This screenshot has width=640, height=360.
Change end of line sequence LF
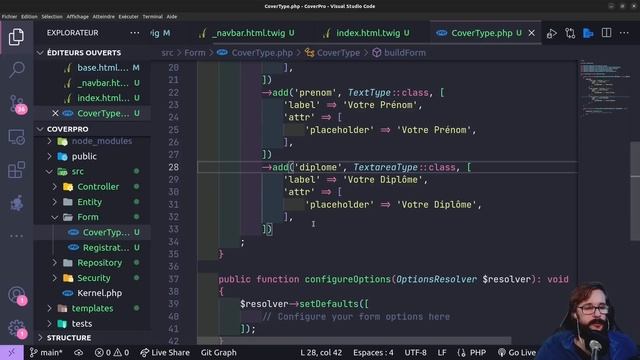click(x=442, y=352)
